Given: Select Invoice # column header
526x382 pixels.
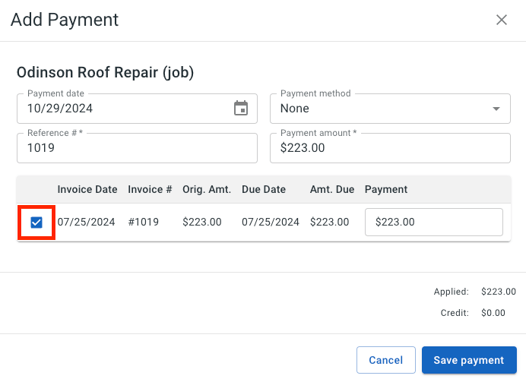Looking at the screenshot, I should [150, 189].
